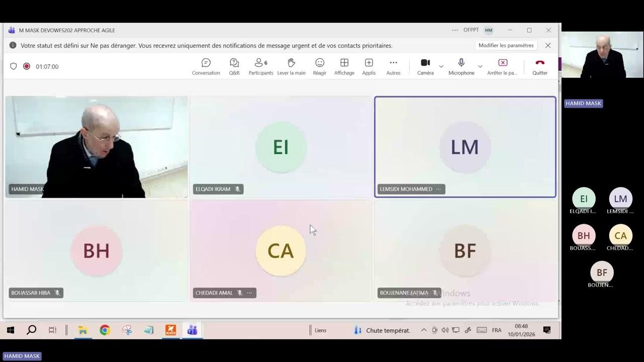Open the Q&R panel
The height and width of the screenshot is (362, 644).
[234, 66]
